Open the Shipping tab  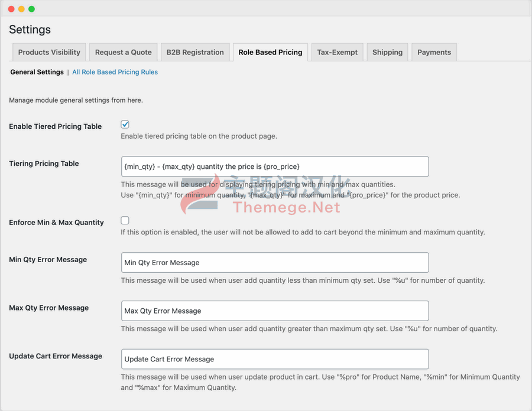(x=387, y=52)
